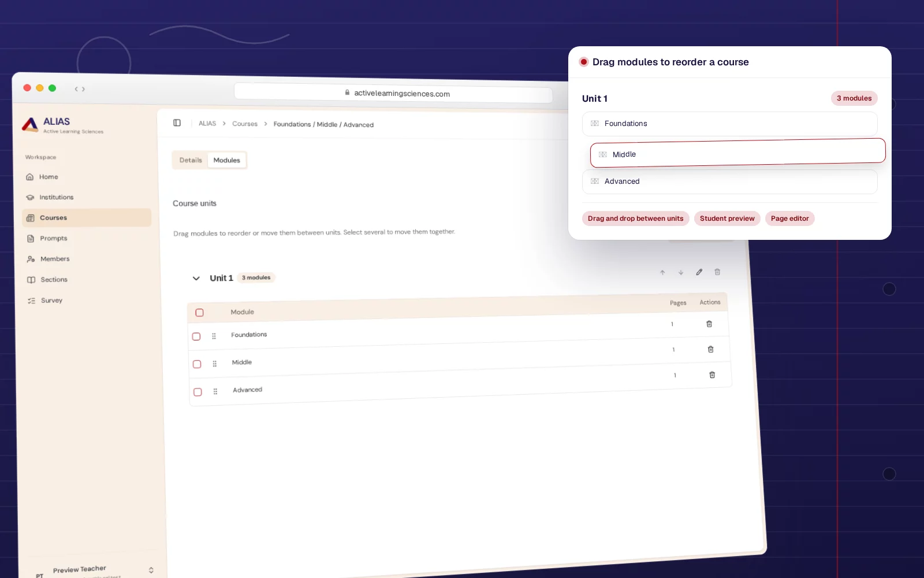
Task: Check the Middle module checkbox
Action: pos(197,364)
